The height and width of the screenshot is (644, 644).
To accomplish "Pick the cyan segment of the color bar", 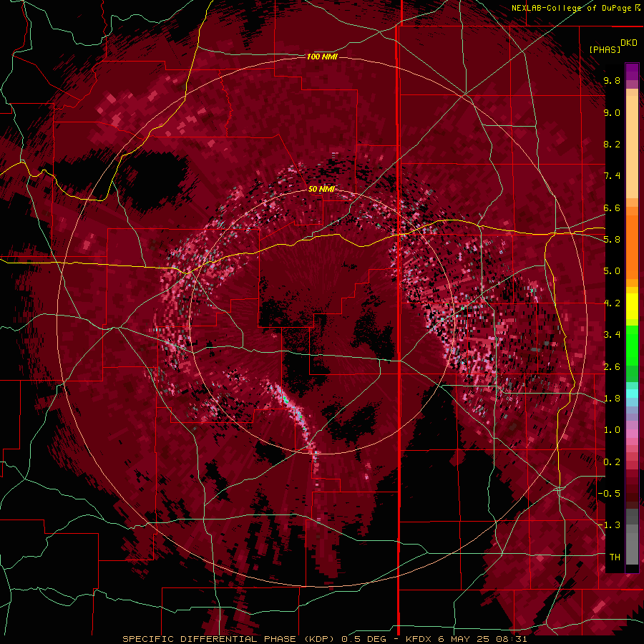I will tap(632, 394).
